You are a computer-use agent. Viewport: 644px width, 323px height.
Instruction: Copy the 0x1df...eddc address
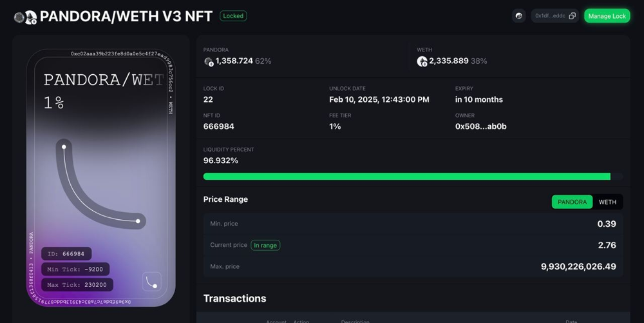coord(572,16)
